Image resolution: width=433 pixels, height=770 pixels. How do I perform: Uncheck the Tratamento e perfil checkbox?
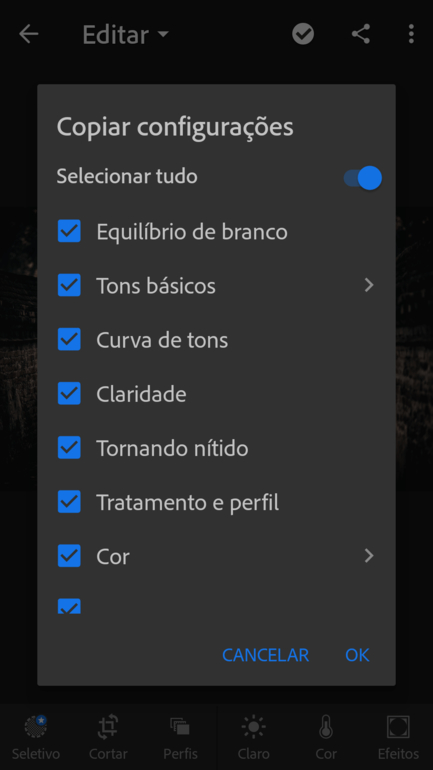69,501
